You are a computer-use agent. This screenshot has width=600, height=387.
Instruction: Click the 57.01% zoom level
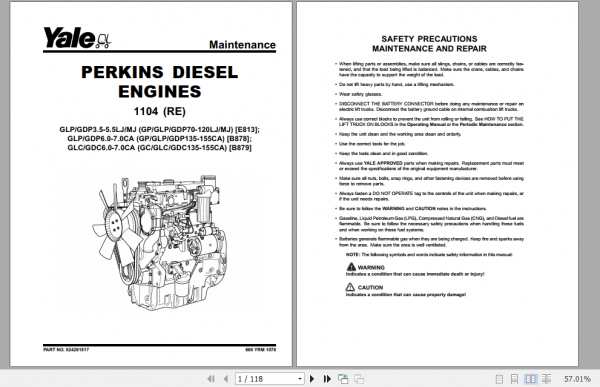pyautogui.click(x=577, y=379)
